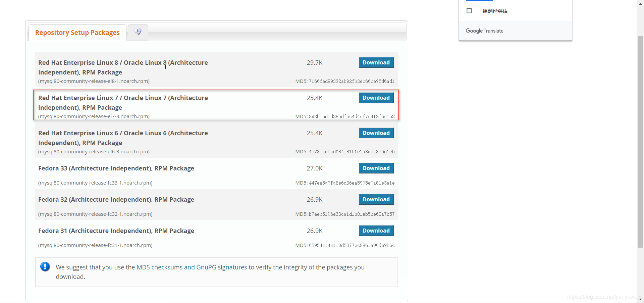644x303 pixels.
Task: Switch to Repository Setup Packages tab
Action: click(77, 33)
